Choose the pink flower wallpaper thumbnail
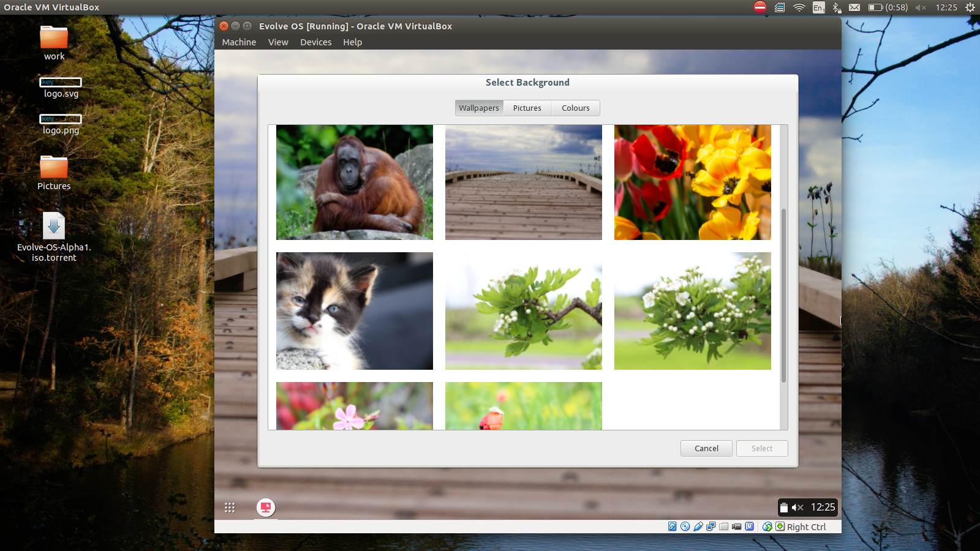The width and height of the screenshot is (980, 551). click(x=355, y=406)
